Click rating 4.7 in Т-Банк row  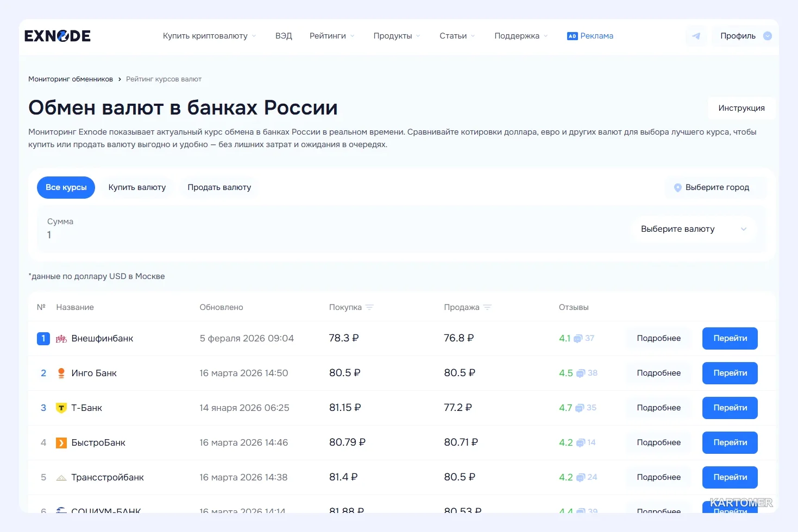[565, 408]
